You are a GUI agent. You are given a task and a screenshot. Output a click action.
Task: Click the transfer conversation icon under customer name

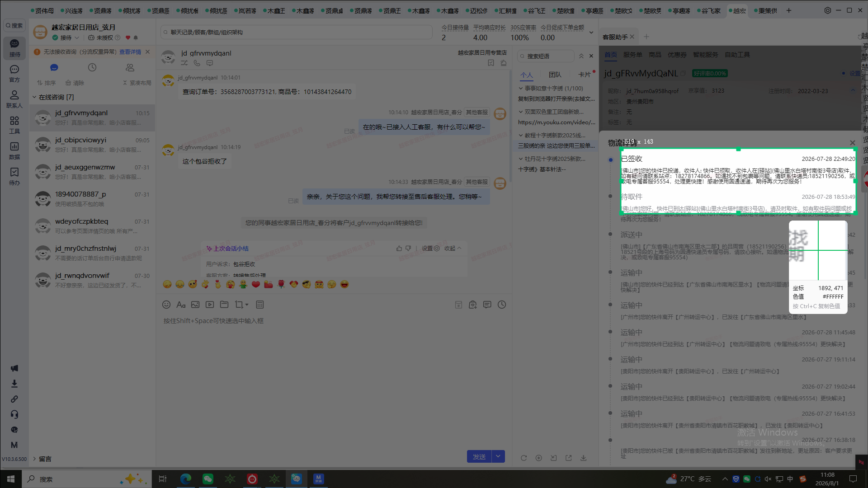184,63
